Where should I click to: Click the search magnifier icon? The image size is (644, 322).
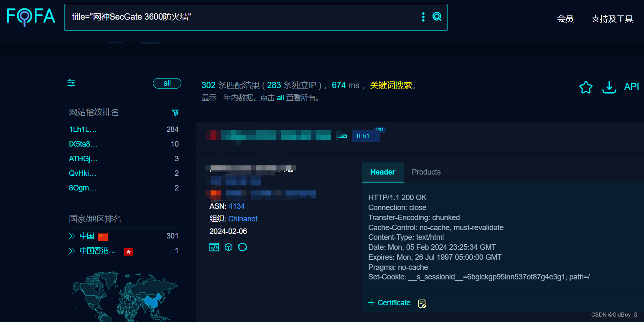437,17
